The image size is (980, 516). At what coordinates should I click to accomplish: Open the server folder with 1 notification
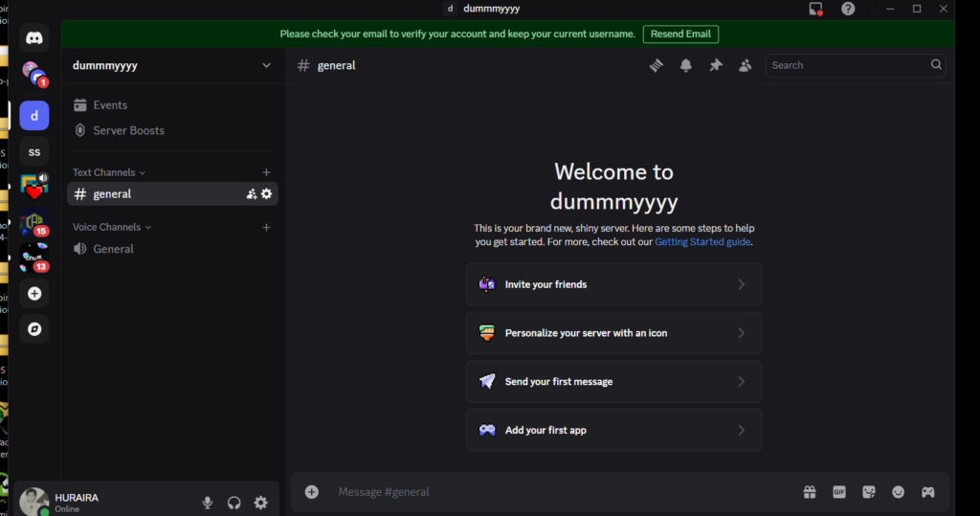point(34,75)
